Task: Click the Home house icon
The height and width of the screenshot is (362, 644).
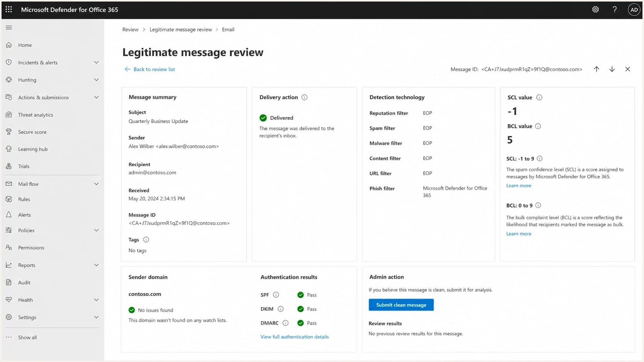Action: pyautogui.click(x=9, y=45)
